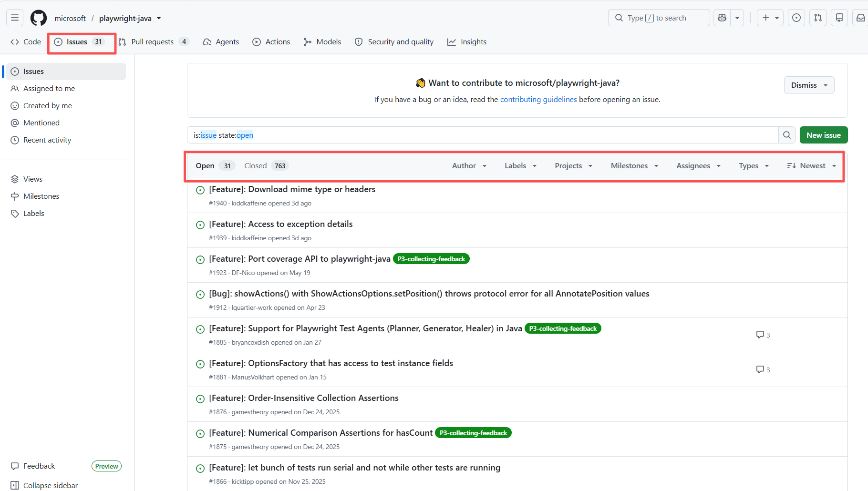The width and height of the screenshot is (868, 491).
Task: Open Numerical Comparison Assertions for hasCount issue
Action: point(321,433)
